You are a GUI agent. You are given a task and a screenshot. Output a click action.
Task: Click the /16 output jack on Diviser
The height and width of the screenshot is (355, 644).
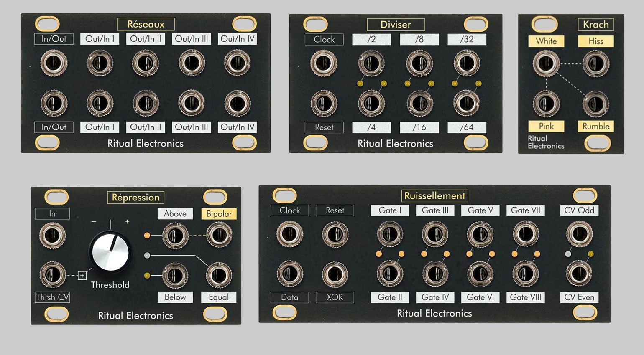(x=419, y=103)
